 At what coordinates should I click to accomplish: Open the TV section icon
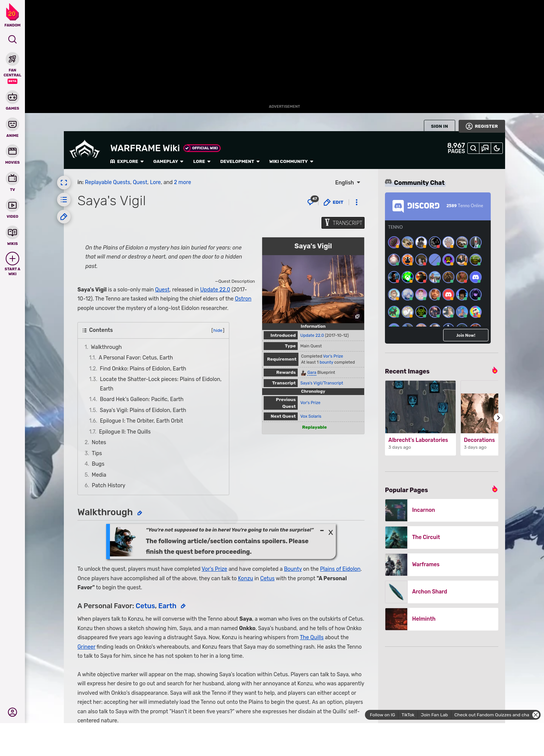(x=12, y=178)
